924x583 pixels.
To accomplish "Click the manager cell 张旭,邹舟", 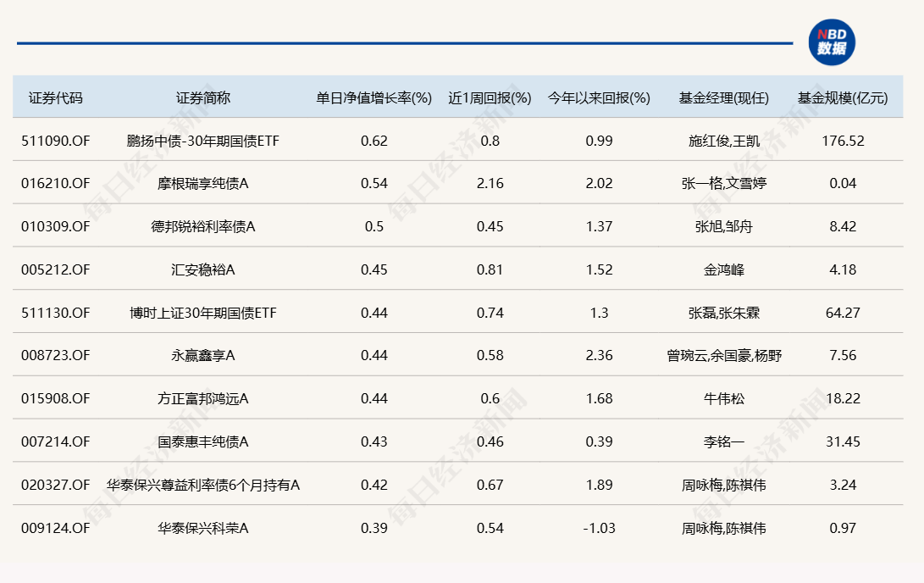I will point(723,226).
